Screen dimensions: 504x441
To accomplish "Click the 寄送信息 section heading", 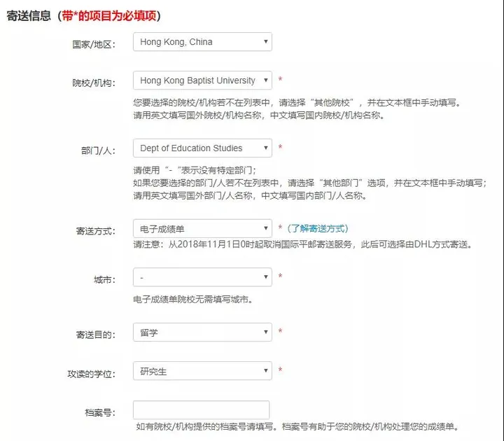I will coord(30,15).
